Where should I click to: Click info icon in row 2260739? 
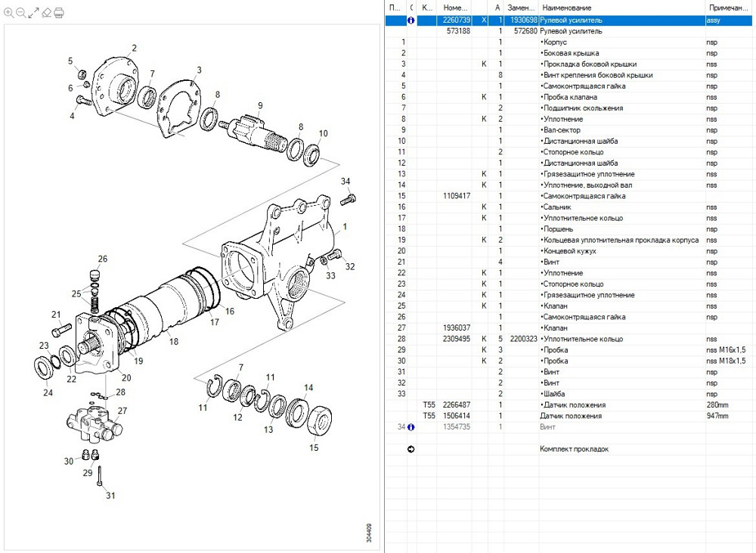411,20
